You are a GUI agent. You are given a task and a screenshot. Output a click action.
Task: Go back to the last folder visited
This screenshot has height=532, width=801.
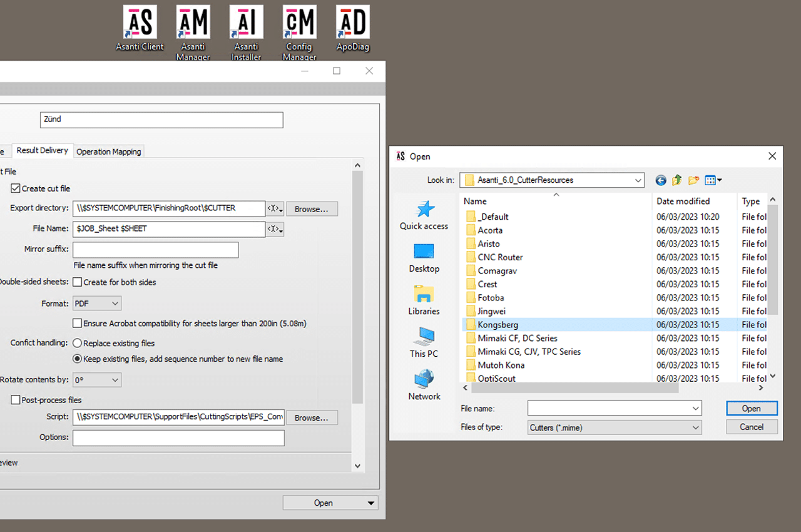click(661, 180)
